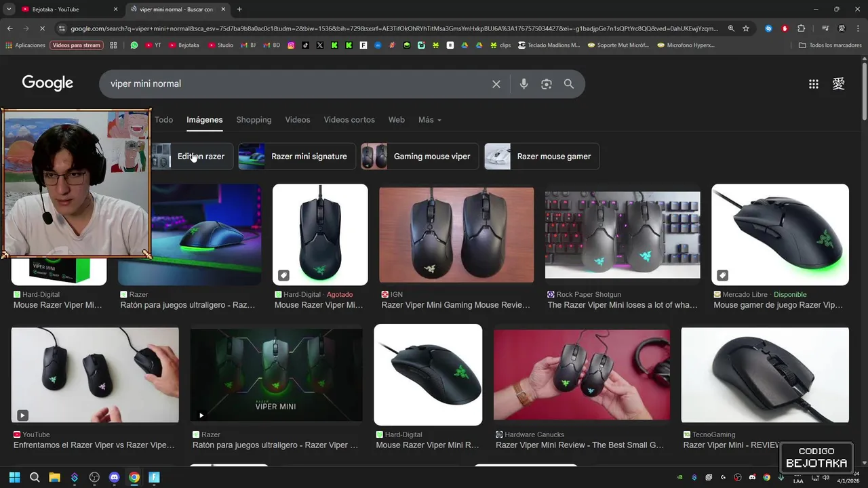This screenshot has width=868, height=488.
Task: Open the Microfono Hyperx bookmark
Action: coord(686,45)
